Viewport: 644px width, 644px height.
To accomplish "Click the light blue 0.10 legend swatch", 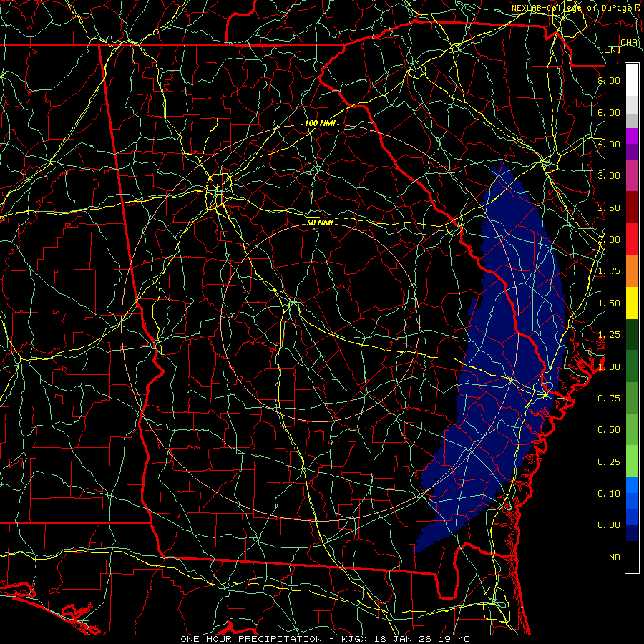I will pos(632,485).
